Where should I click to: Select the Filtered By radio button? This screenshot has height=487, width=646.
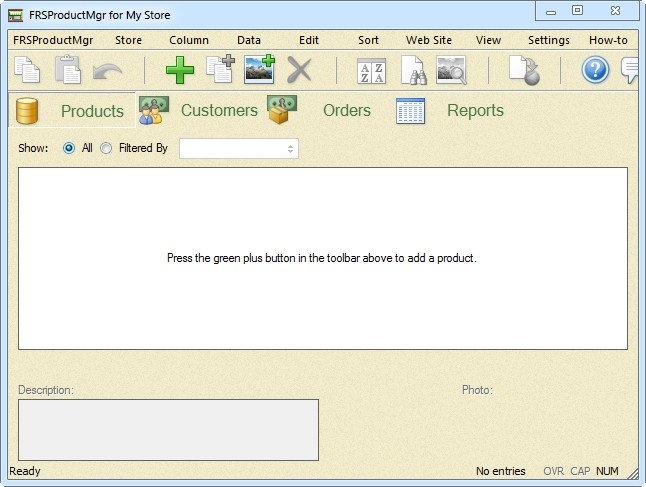point(106,148)
